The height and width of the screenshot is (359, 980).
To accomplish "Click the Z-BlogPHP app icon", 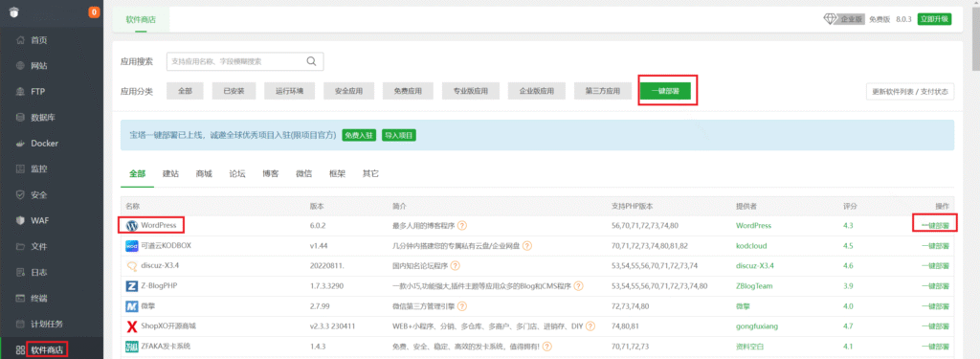I will 131,286.
